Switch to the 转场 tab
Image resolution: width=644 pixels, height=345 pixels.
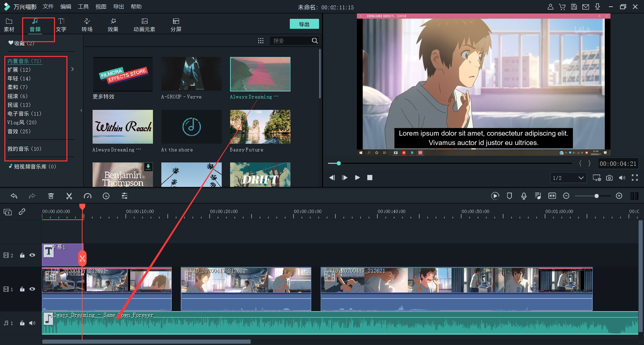click(87, 25)
